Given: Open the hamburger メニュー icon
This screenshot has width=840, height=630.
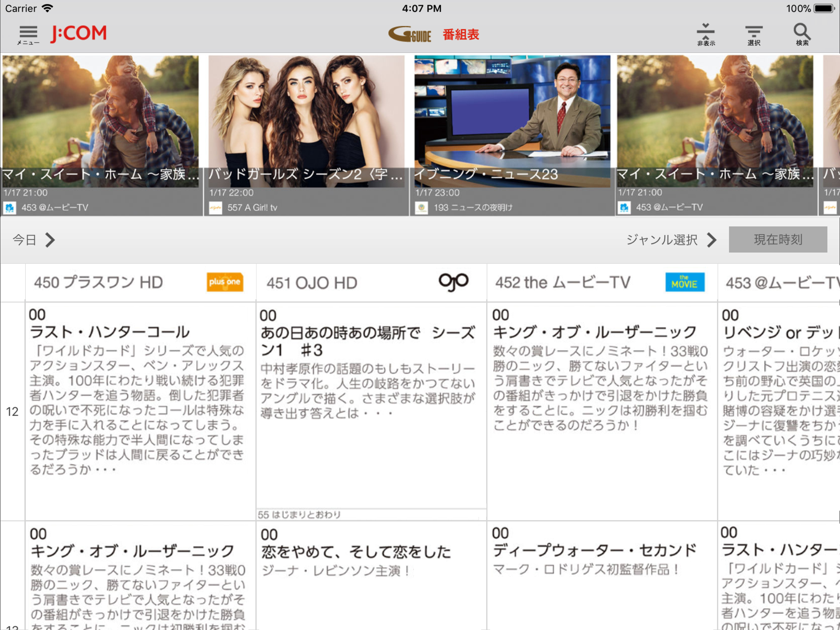Looking at the screenshot, I should [x=28, y=34].
